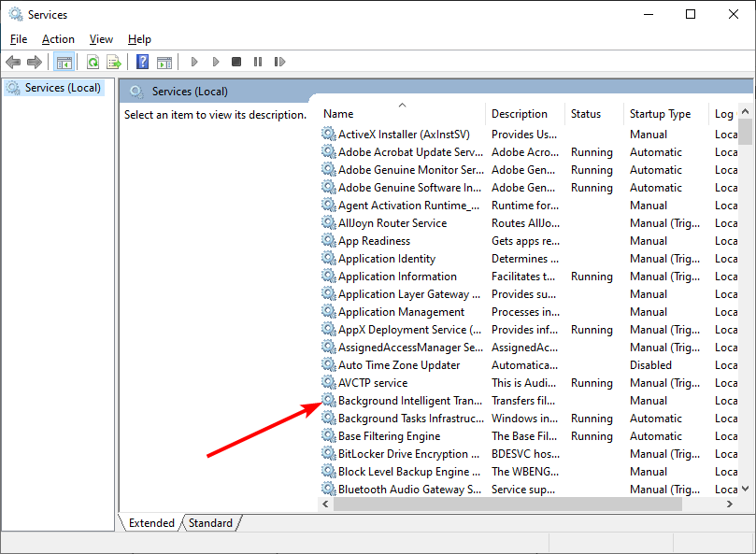Click the Forward arrow toolbar icon
756x554 pixels.
coord(35,62)
